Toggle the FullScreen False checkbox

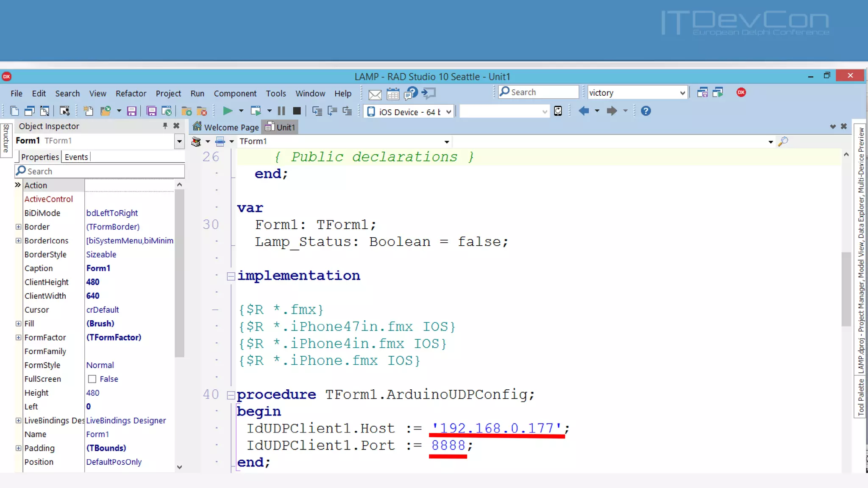(x=92, y=379)
